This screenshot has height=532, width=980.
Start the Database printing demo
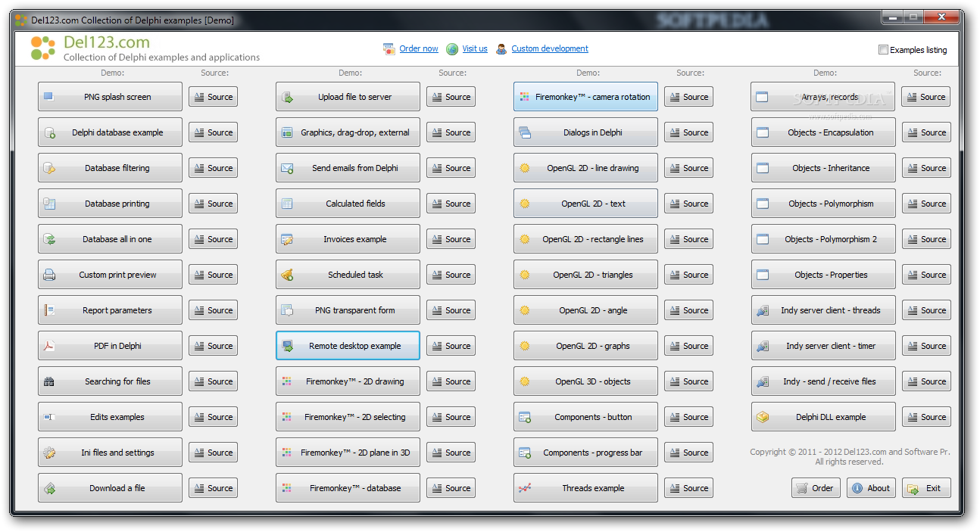point(110,204)
